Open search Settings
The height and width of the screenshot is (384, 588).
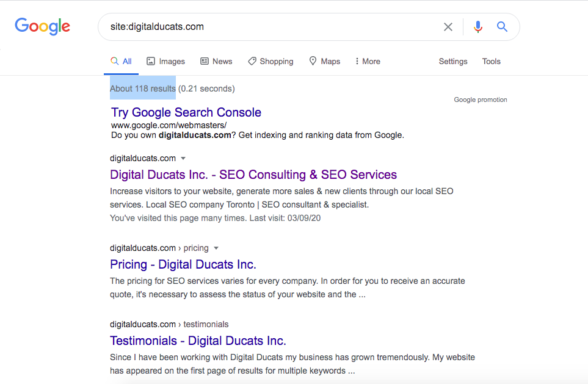(x=453, y=61)
